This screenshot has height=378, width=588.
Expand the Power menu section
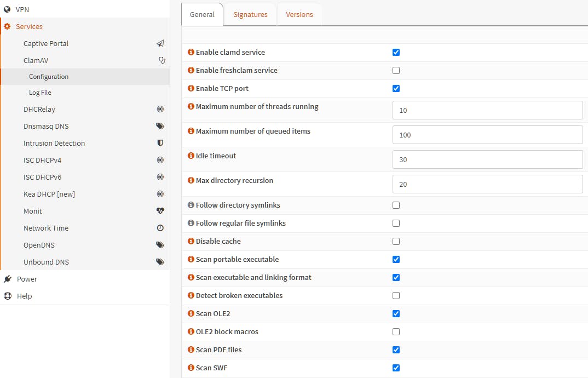pos(27,279)
